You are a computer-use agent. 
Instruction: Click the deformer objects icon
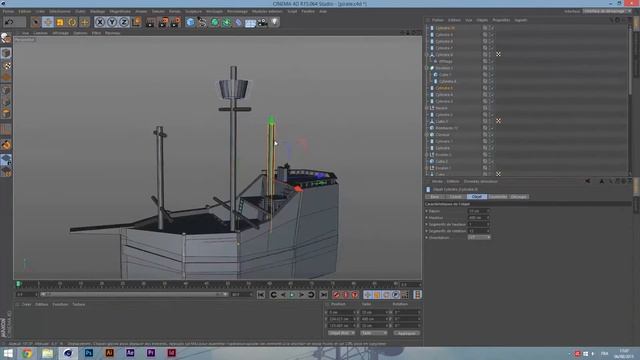tap(238, 22)
